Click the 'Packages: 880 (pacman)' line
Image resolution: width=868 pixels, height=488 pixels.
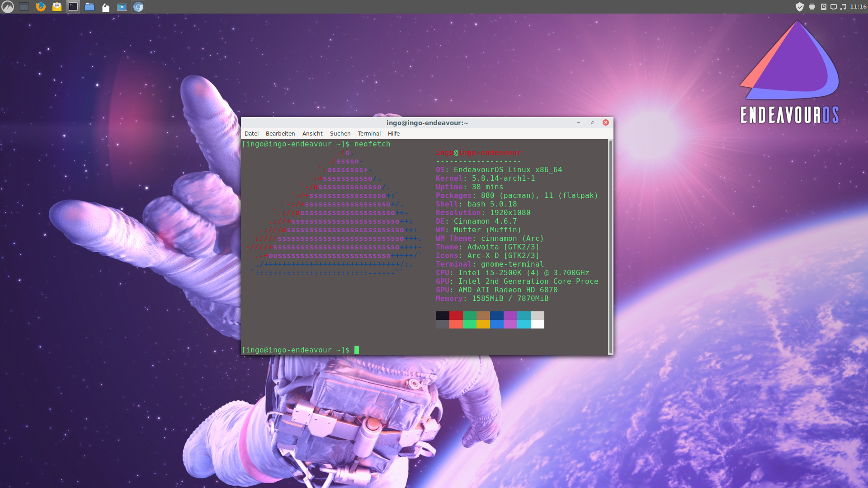click(517, 196)
